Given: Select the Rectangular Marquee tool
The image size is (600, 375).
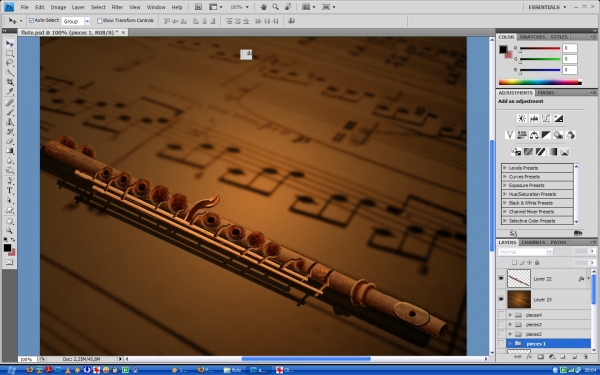Looking at the screenshot, I should click(10, 53).
